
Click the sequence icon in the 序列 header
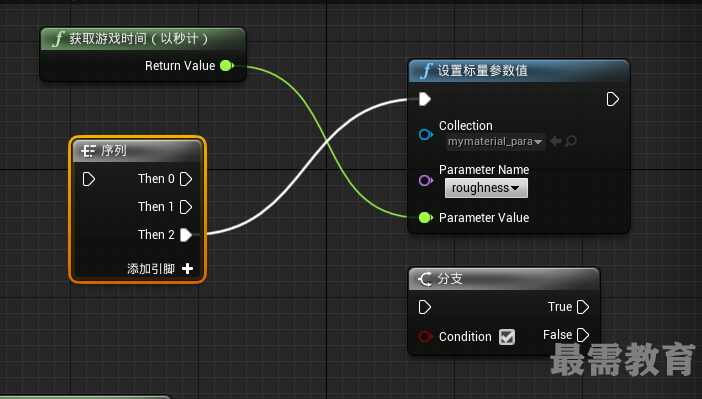(x=89, y=151)
